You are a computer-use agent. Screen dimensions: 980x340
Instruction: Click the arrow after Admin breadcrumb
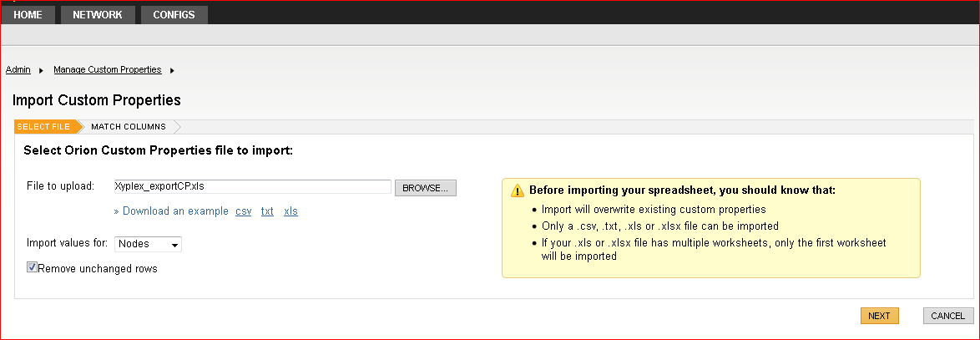41,71
